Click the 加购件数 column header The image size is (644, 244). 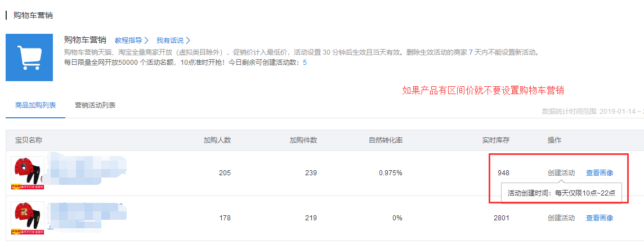coord(303,140)
